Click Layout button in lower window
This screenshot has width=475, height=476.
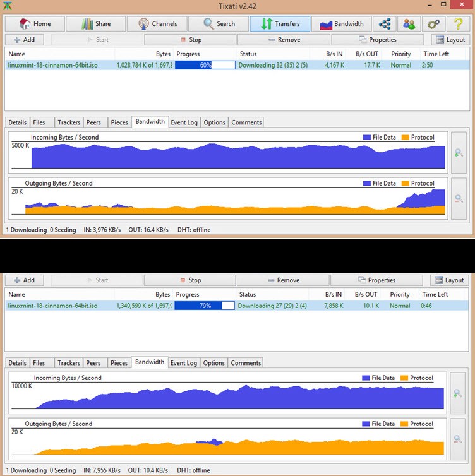tap(450, 280)
